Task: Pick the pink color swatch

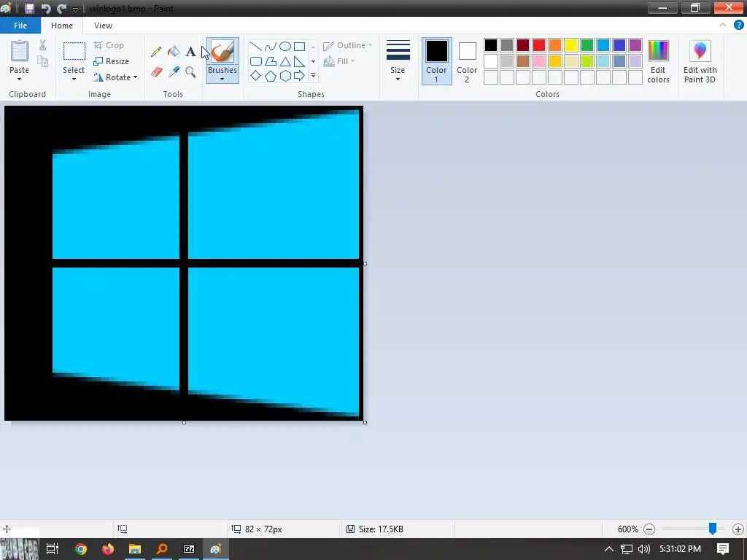Action: click(x=539, y=61)
